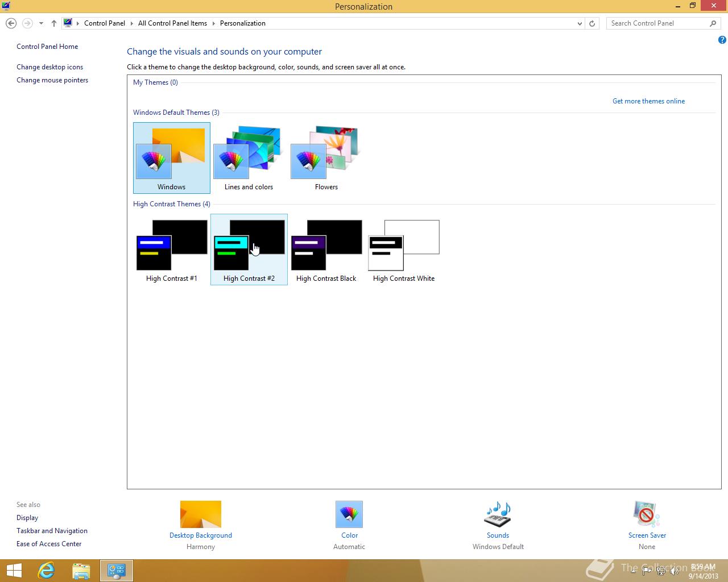Image resolution: width=728 pixels, height=582 pixels.
Task: Click the Color link label
Action: coord(349,535)
